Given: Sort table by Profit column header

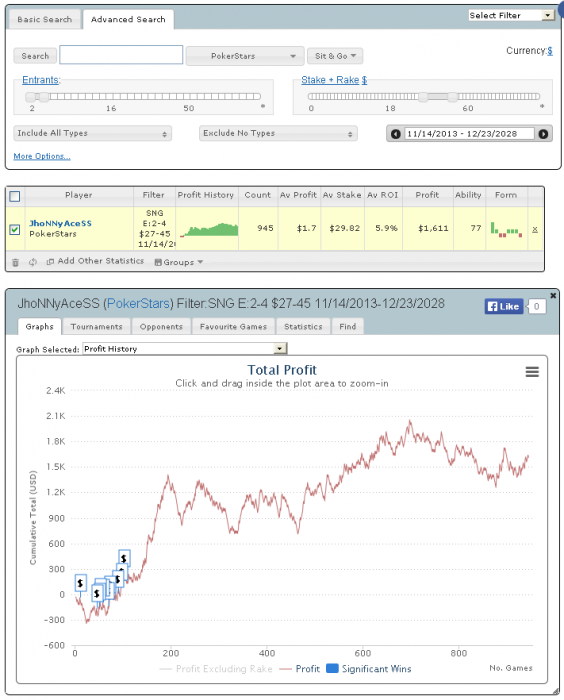Looking at the screenshot, I should click(427, 195).
